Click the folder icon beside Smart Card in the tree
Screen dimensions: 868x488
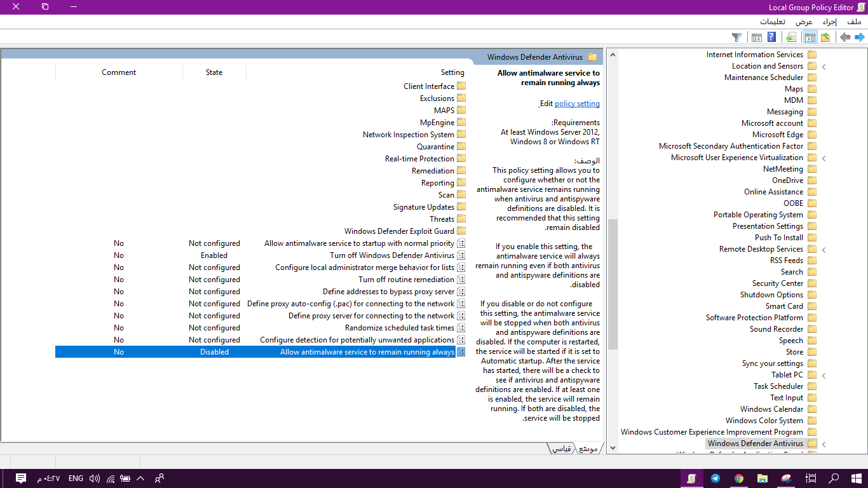[x=812, y=306]
